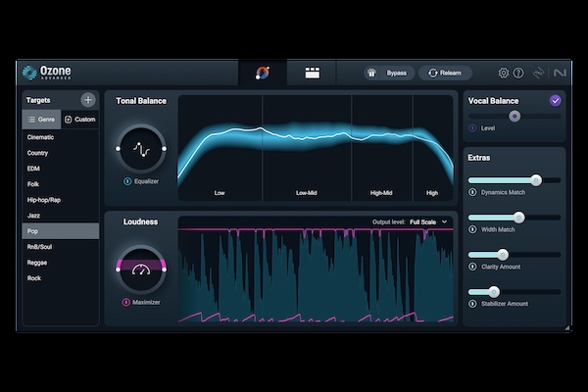Open the help question mark icon
Image resolution: width=588 pixels, height=392 pixels.
point(518,73)
